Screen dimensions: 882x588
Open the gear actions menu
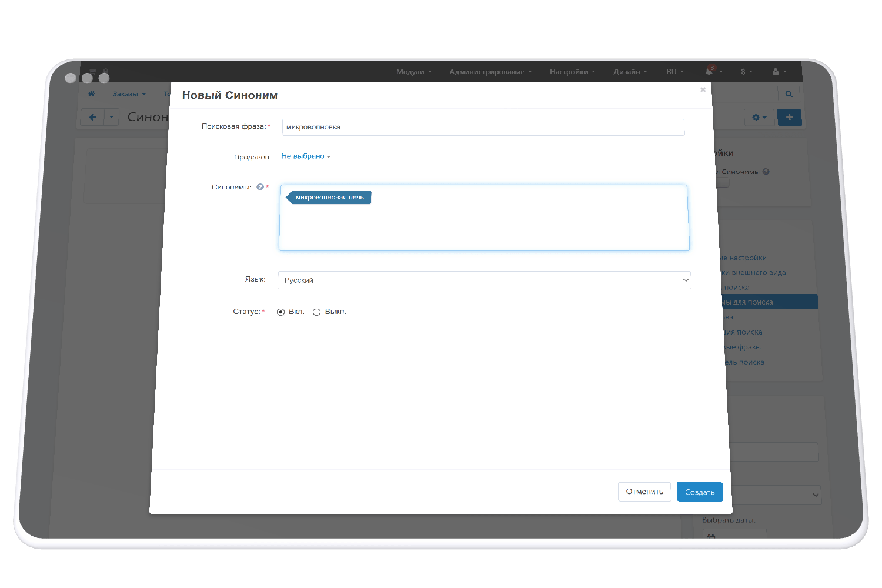759,118
